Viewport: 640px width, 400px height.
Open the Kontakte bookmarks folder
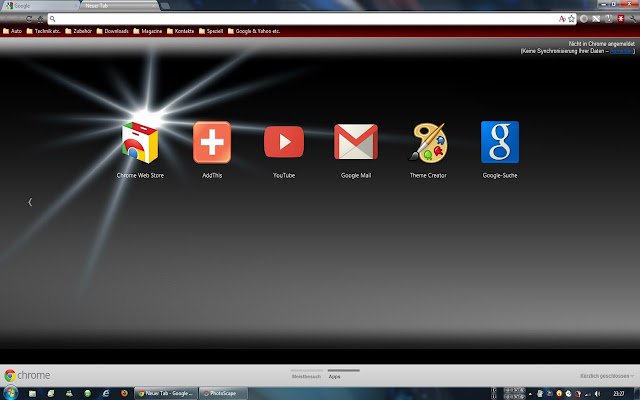click(180, 31)
